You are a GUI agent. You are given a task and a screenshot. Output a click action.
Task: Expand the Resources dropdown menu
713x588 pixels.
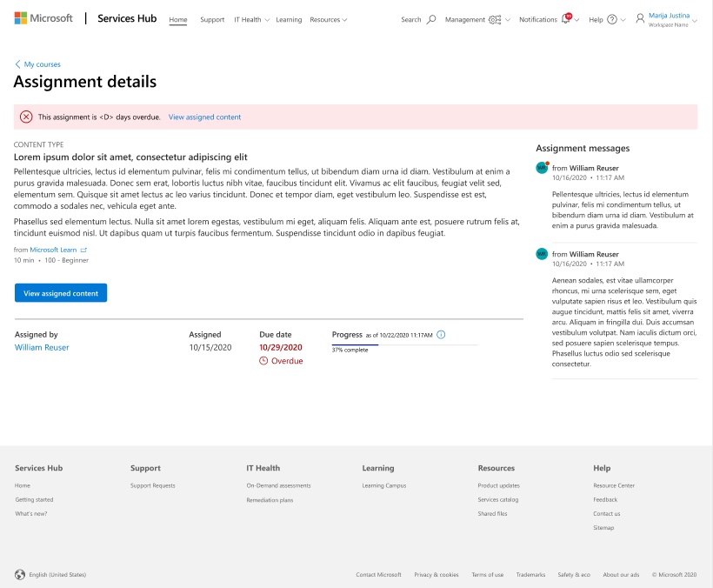point(328,19)
